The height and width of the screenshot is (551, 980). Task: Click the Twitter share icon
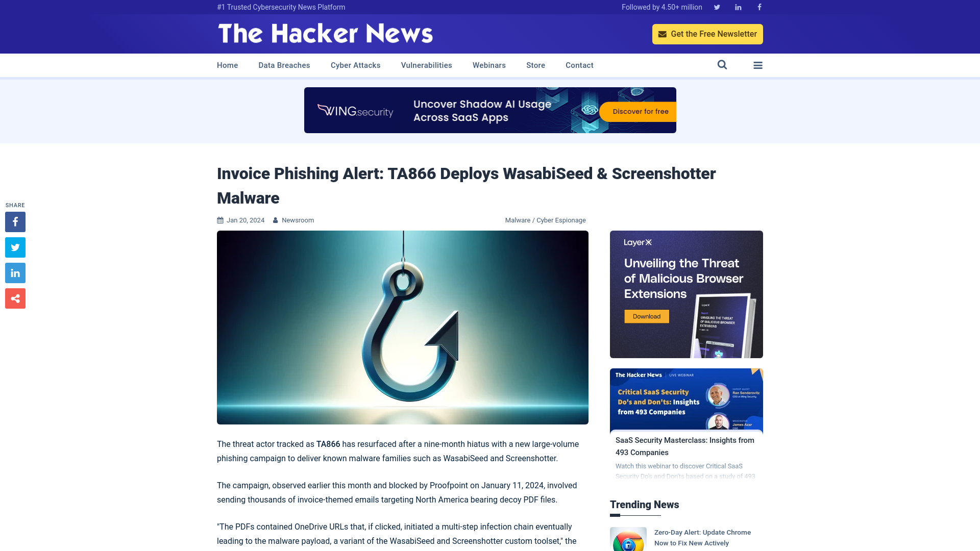[15, 247]
